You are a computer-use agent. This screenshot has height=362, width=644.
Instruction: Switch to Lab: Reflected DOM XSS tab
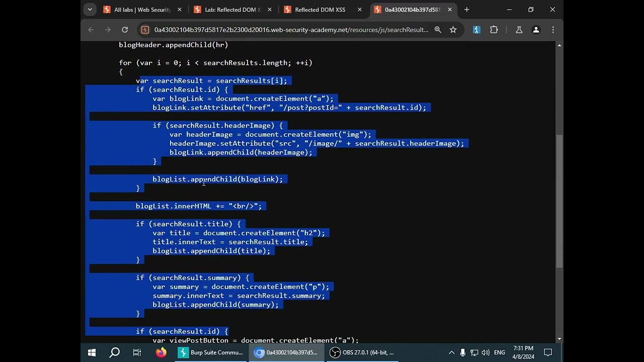pyautogui.click(x=233, y=10)
